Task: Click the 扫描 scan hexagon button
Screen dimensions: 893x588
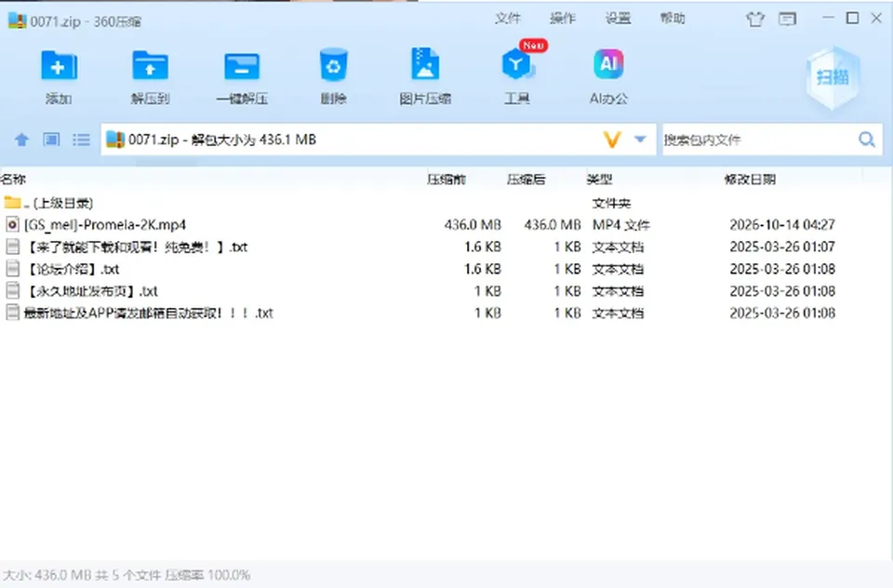Action: tap(833, 77)
